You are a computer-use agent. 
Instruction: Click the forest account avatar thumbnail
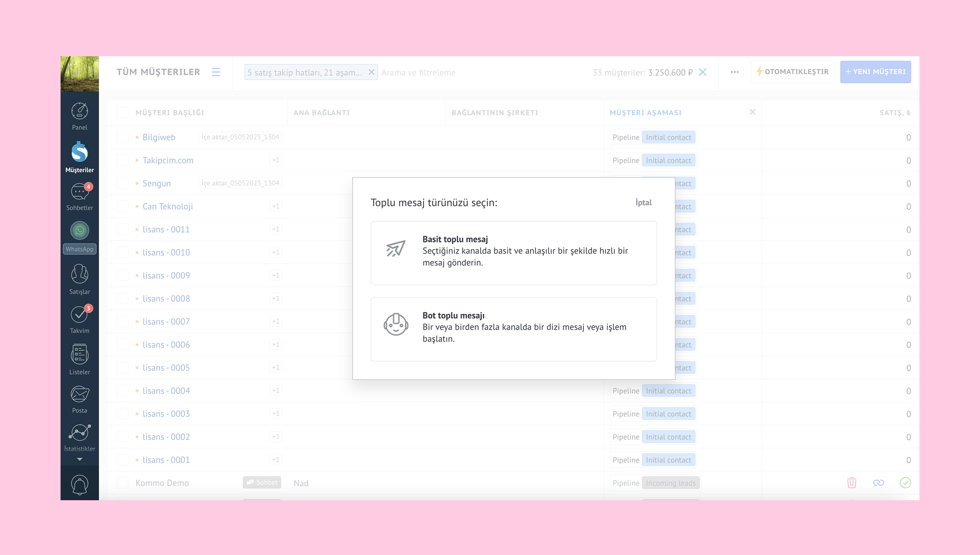click(x=79, y=74)
